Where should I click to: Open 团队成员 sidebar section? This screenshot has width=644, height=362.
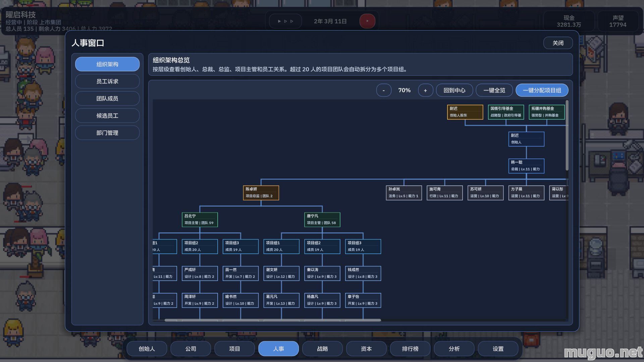pyautogui.click(x=107, y=98)
